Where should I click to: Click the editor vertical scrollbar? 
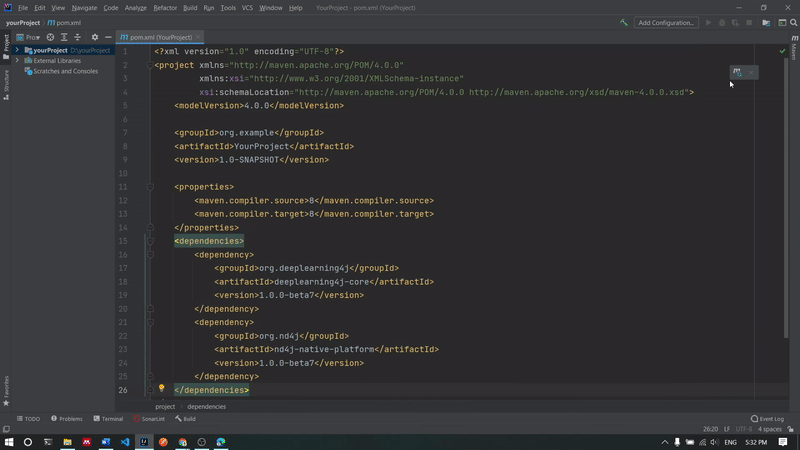786,199
